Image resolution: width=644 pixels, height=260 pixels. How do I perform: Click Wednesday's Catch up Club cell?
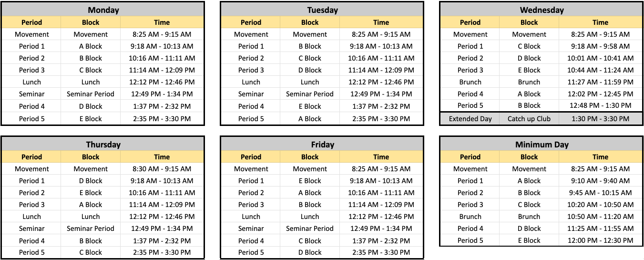529,119
